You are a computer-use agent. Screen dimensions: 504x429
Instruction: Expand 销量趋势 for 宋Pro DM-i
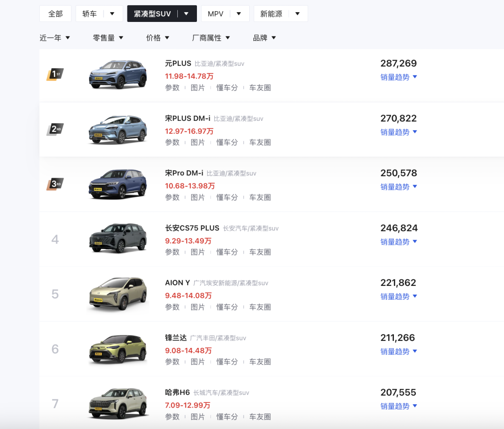(x=399, y=187)
